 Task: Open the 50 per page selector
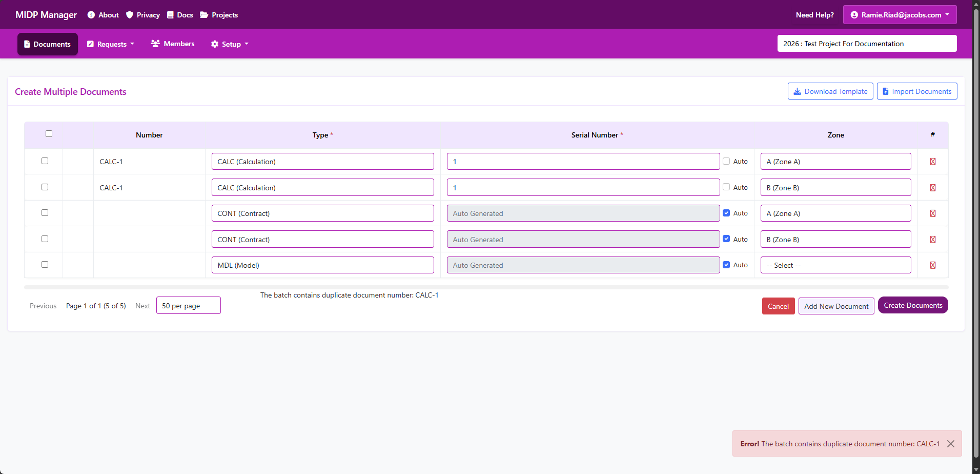click(x=189, y=305)
